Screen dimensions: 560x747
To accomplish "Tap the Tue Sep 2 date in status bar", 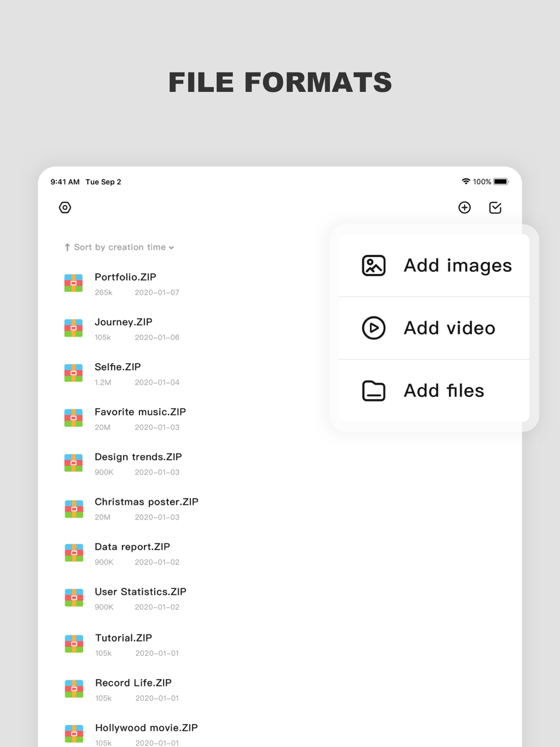I will 104,182.
